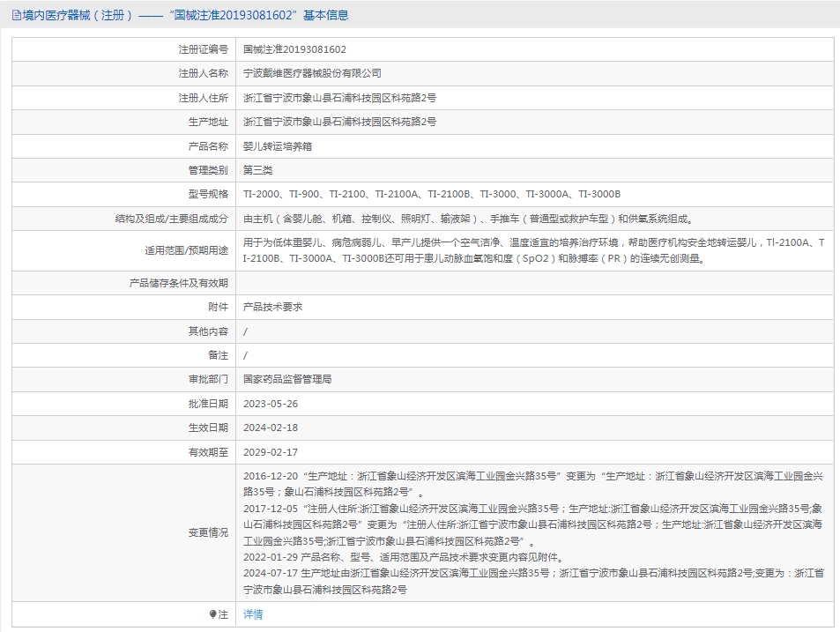Image resolution: width=840 pixels, height=632 pixels.
Task: Select the value 第三类
Action: coord(258,170)
